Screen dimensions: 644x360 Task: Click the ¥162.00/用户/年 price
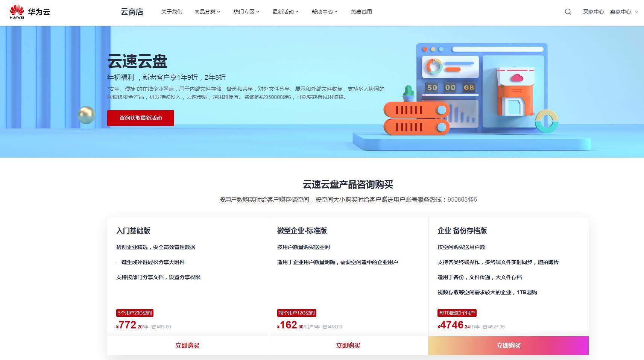(298, 325)
